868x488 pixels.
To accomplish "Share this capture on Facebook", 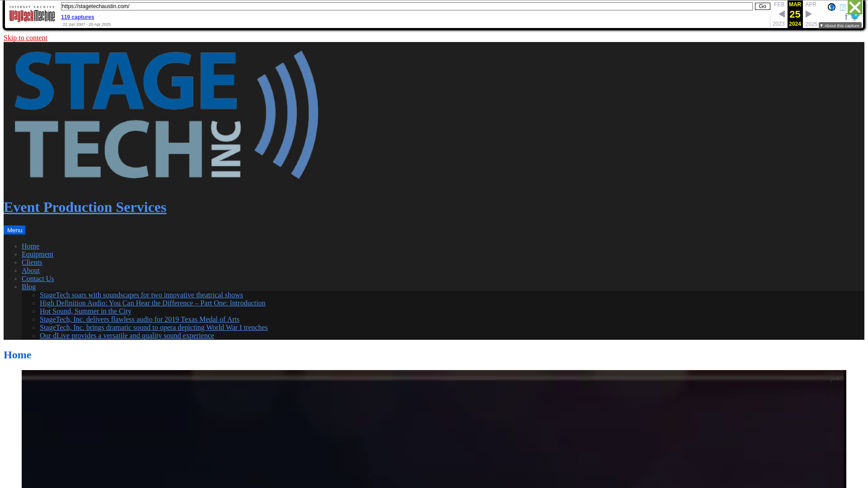I will pos(846,17).
